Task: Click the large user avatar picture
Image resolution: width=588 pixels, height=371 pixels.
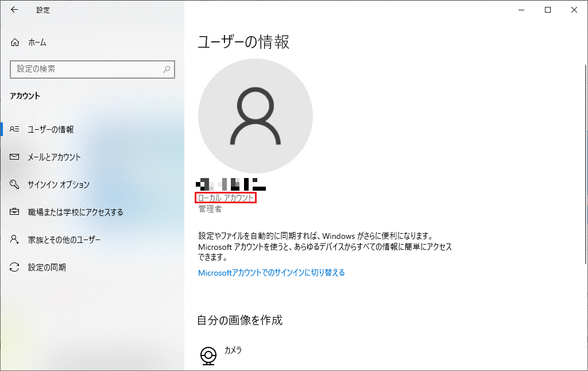Action: (256, 115)
